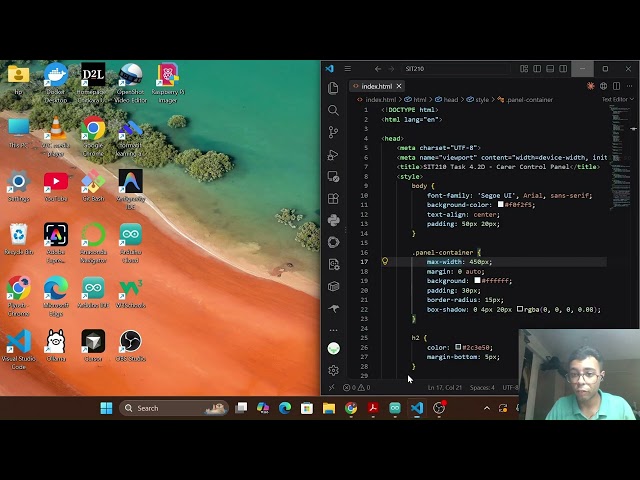The image size is (640, 480).
Task: Toggle the secondary side bar
Action: pos(563,69)
